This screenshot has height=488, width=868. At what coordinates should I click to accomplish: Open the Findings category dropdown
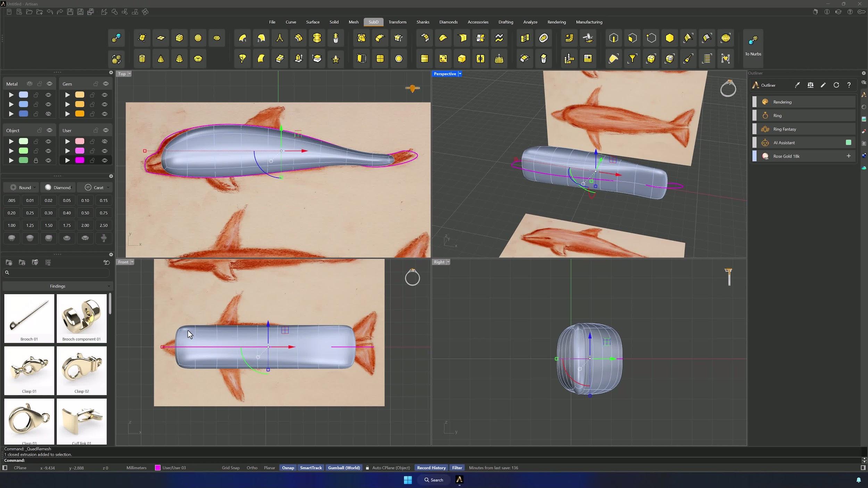click(x=58, y=286)
